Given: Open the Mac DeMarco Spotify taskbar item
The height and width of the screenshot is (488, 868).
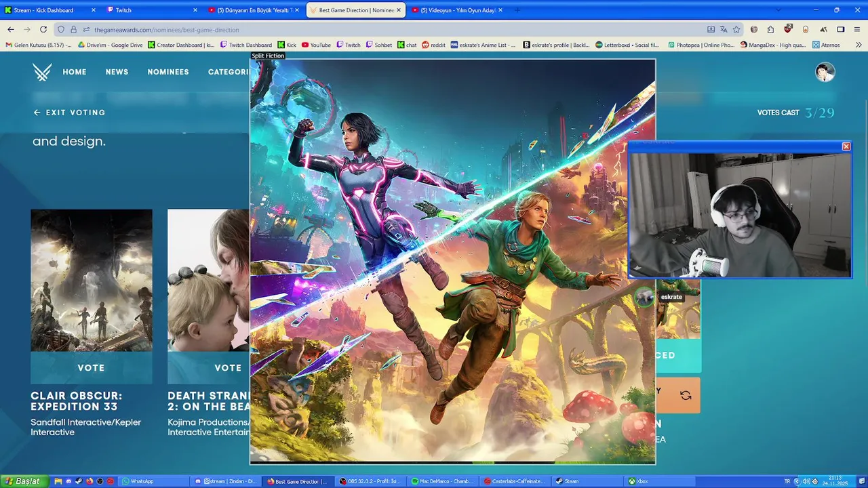Looking at the screenshot, I should coord(443,481).
